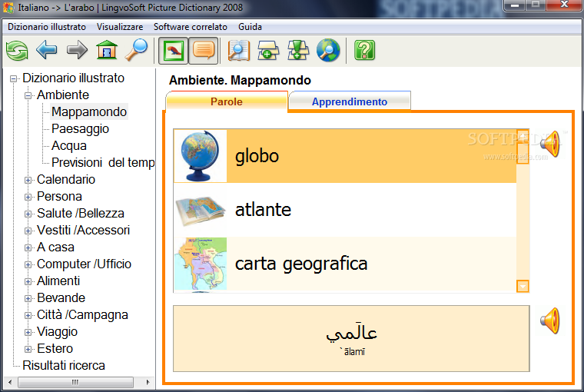The image size is (584, 392).
Task: Play pronunciation of the selected word globo
Action: point(550,145)
